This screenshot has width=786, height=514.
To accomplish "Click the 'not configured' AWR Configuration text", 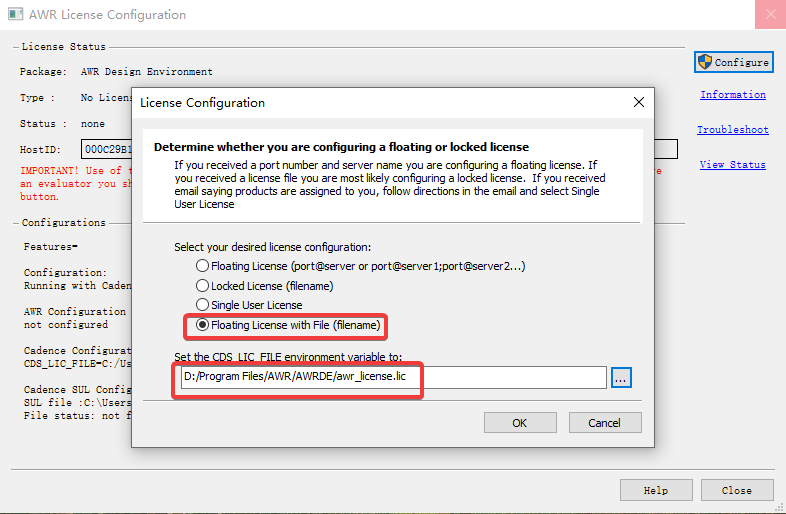I will click(66, 324).
